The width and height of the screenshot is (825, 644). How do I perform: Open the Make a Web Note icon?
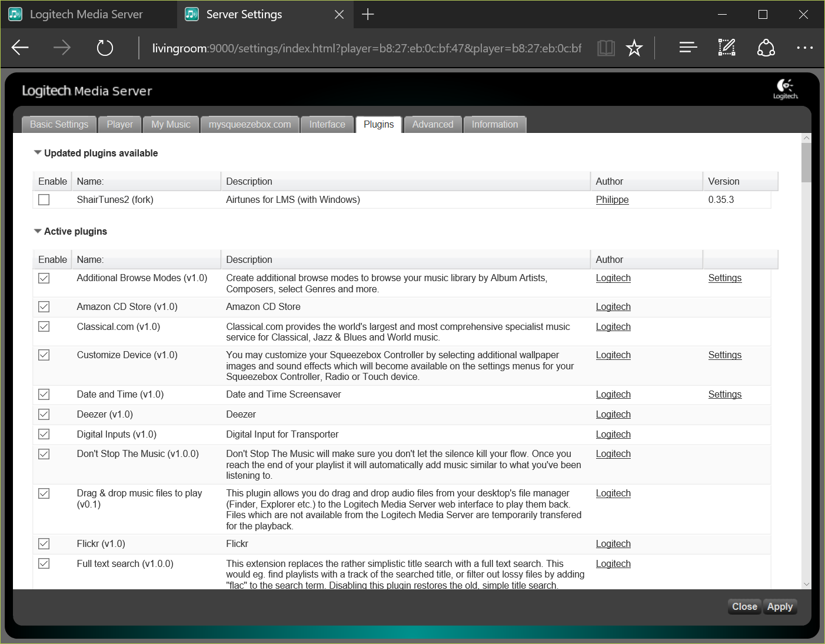(x=727, y=48)
